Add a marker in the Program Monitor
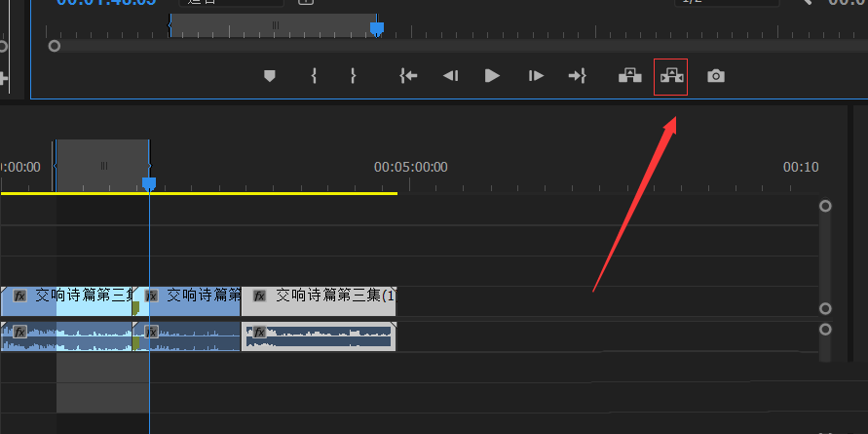Image resolution: width=868 pixels, height=434 pixels. point(270,76)
